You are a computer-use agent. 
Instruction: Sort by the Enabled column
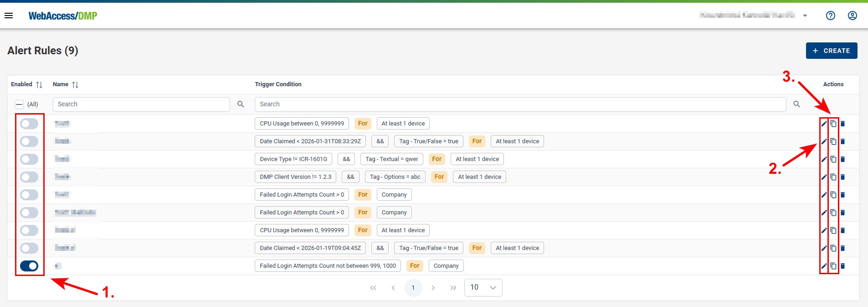pyautogui.click(x=39, y=84)
